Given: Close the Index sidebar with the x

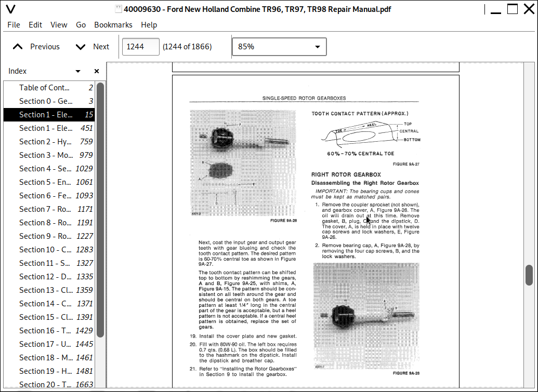Looking at the screenshot, I should tap(96, 71).
